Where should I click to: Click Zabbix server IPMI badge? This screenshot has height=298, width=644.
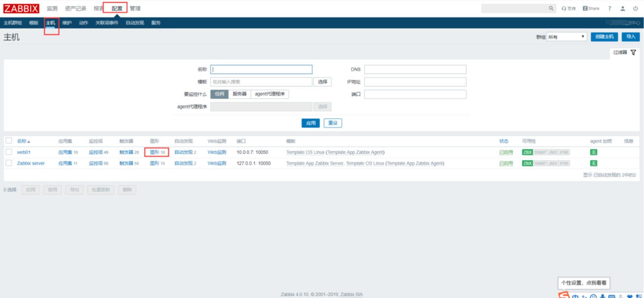click(x=564, y=163)
